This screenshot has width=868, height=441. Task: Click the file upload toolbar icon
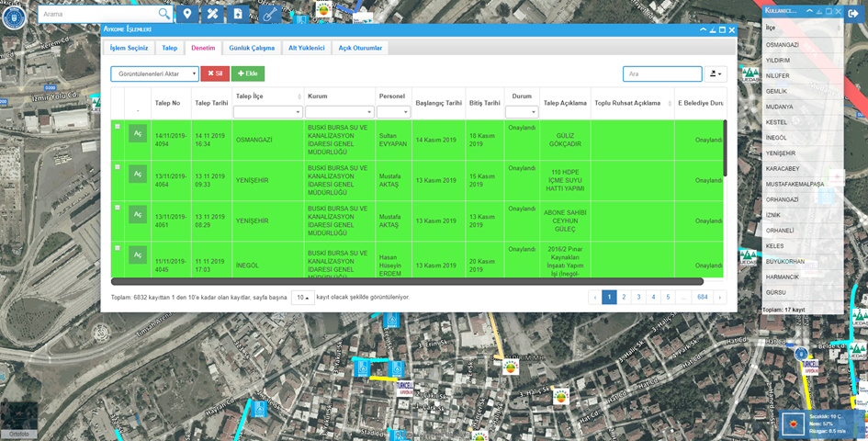238,14
